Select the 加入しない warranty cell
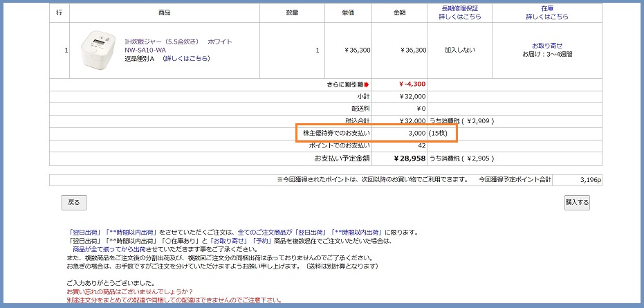 pos(459,50)
